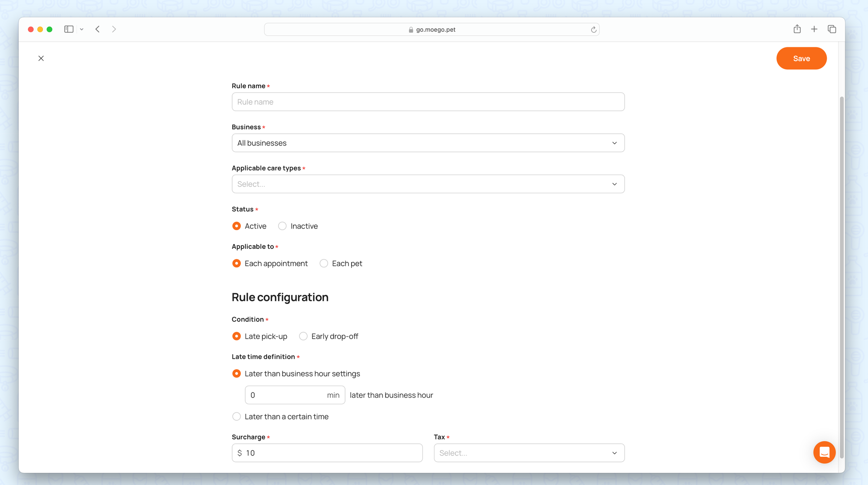The height and width of the screenshot is (485, 868).
Task: Close the rule form with X icon
Action: coord(41,58)
